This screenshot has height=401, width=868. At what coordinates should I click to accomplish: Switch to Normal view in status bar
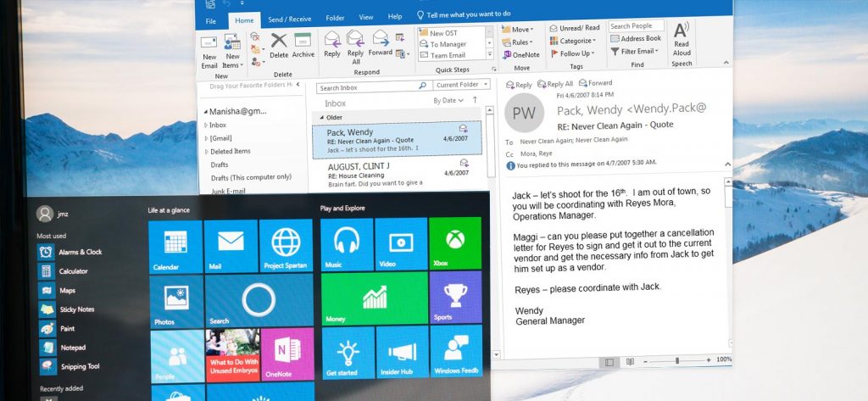[609, 362]
